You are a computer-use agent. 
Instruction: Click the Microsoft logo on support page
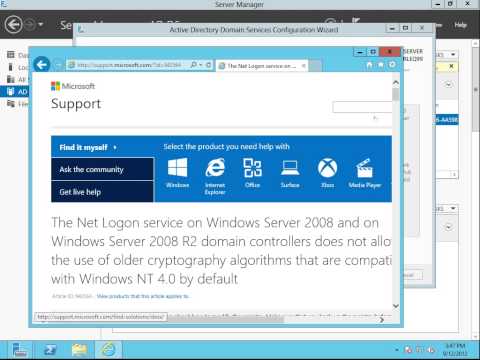(73, 86)
